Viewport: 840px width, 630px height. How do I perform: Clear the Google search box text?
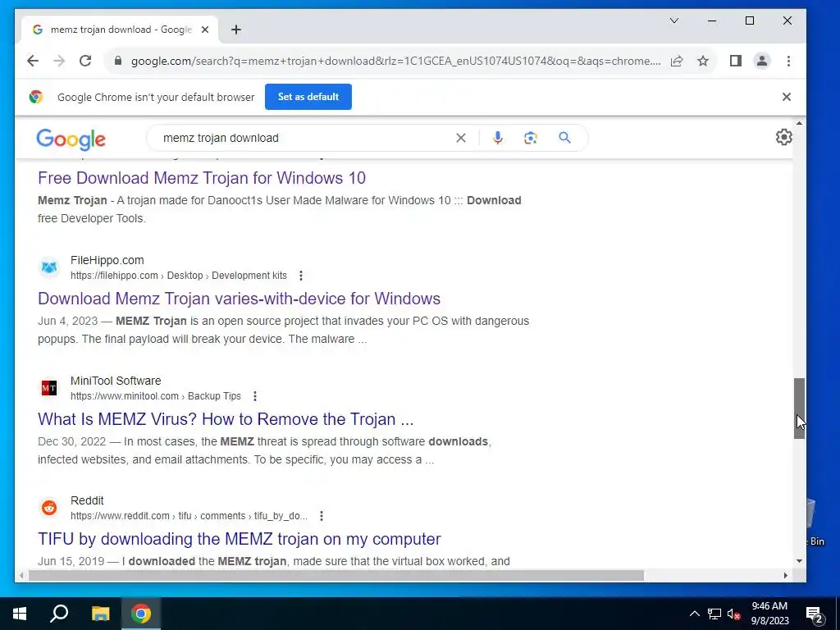(461, 138)
